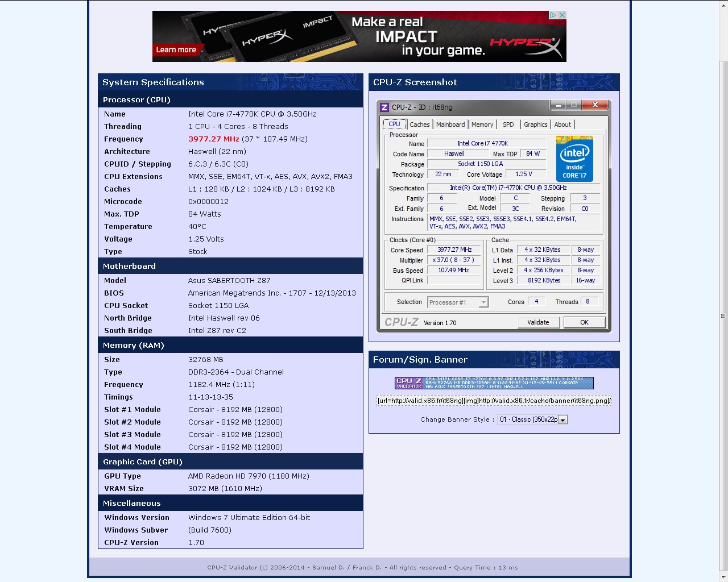The height and width of the screenshot is (582, 728).
Task: Click the banner URL code input field
Action: [494, 401]
